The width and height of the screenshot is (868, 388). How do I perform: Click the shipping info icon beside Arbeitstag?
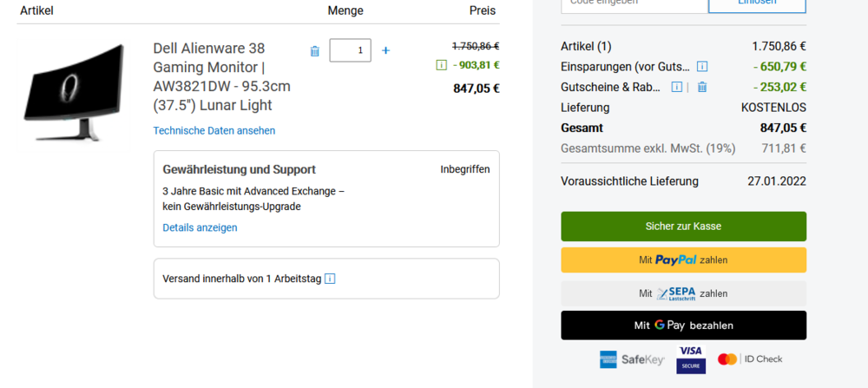point(330,279)
